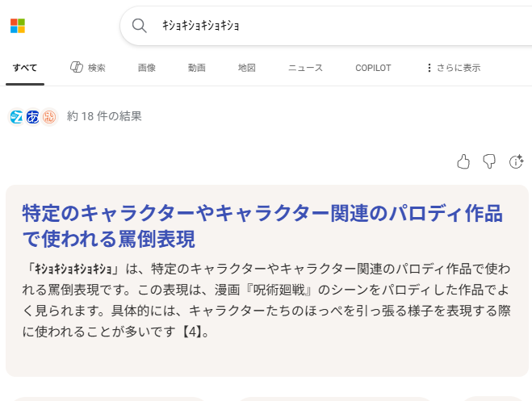Switch to the 検索 tab
Image resolution: width=532 pixels, height=401 pixels.
[88, 68]
